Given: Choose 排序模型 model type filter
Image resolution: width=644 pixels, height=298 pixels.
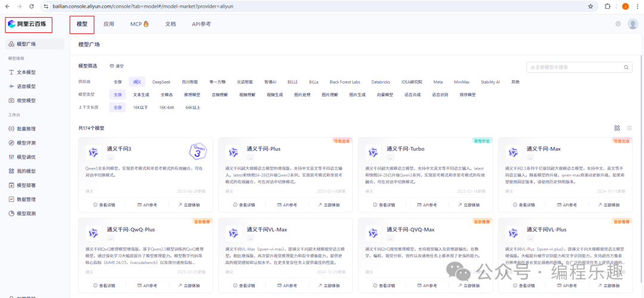Looking at the screenshot, I should pos(467,95).
